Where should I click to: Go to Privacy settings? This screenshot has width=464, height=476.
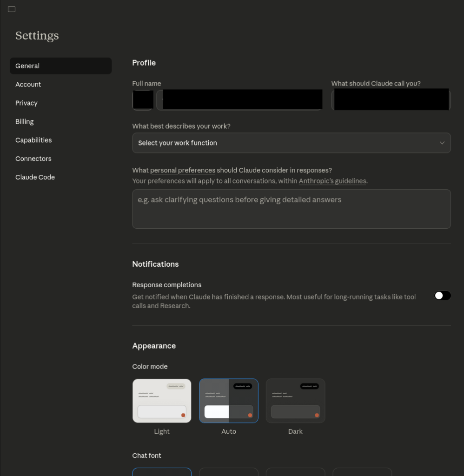(x=27, y=103)
